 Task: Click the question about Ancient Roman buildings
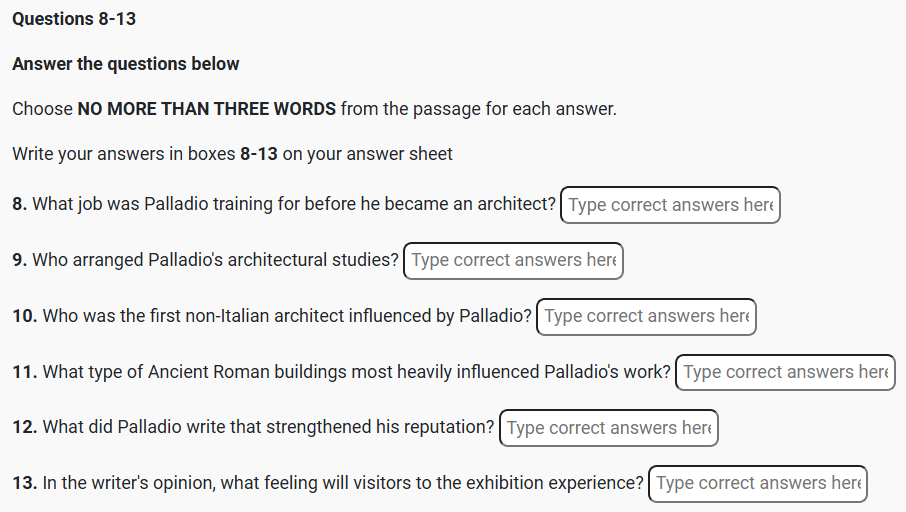pyautogui.click(x=357, y=372)
